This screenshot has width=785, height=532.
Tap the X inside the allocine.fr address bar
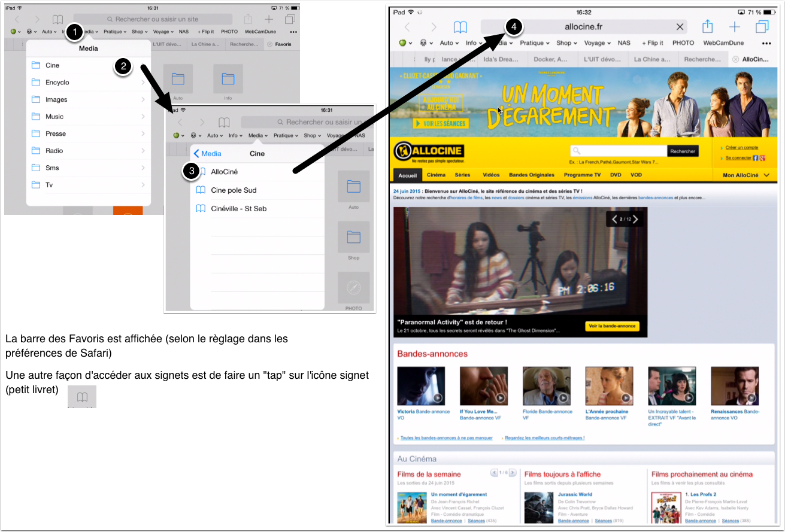680,27
